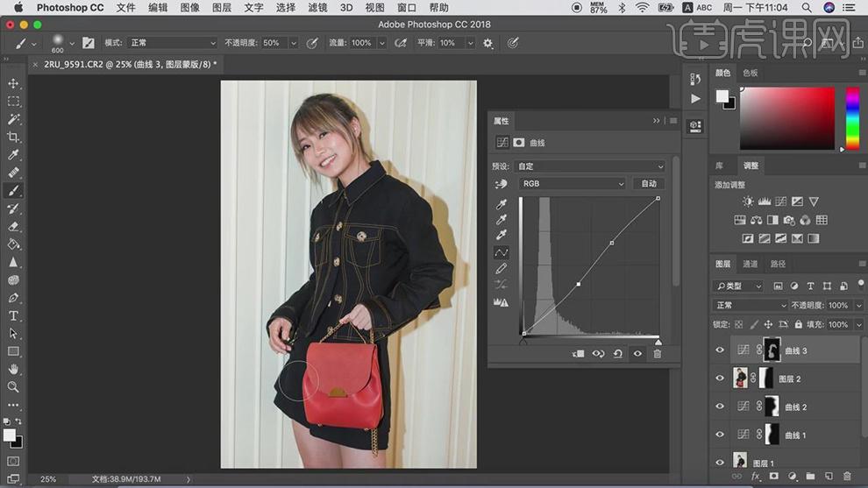This screenshot has height=488, width=868.
Task: Open the 滤镜 menu
Action: point(317,8)
